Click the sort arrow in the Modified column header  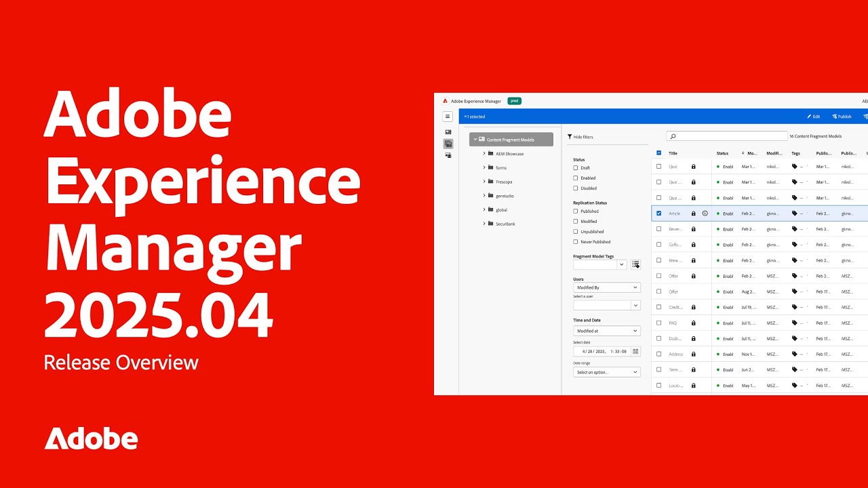[x=743, y=153]
